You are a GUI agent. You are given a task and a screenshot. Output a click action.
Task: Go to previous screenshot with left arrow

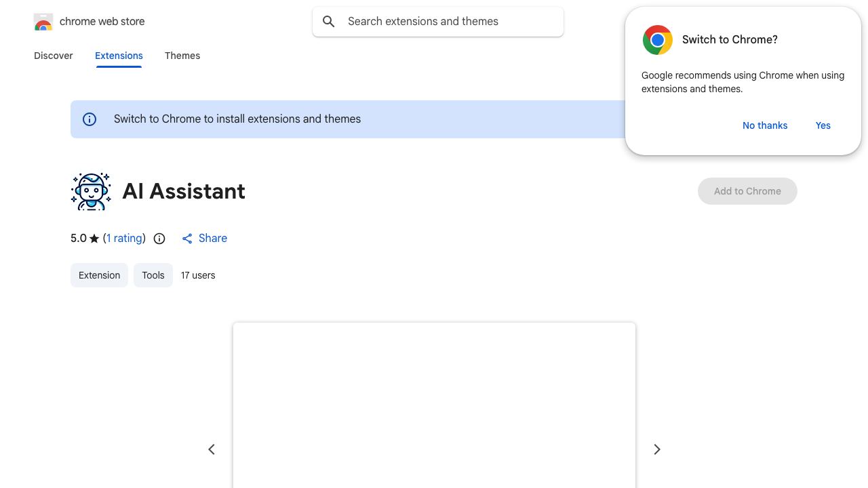tap(212, 449)
